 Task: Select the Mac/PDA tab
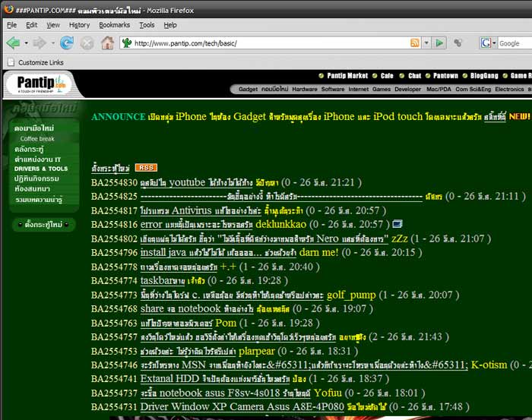point(439,89)
